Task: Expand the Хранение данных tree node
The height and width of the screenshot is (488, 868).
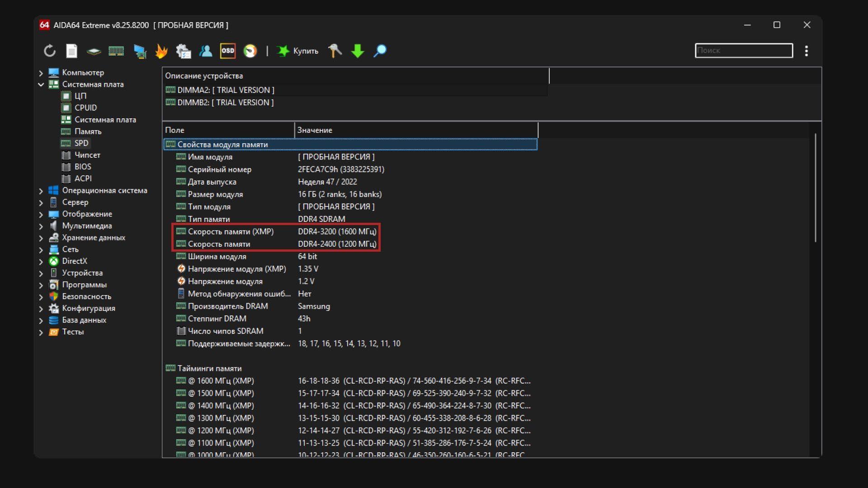Action: coord(41,238)
